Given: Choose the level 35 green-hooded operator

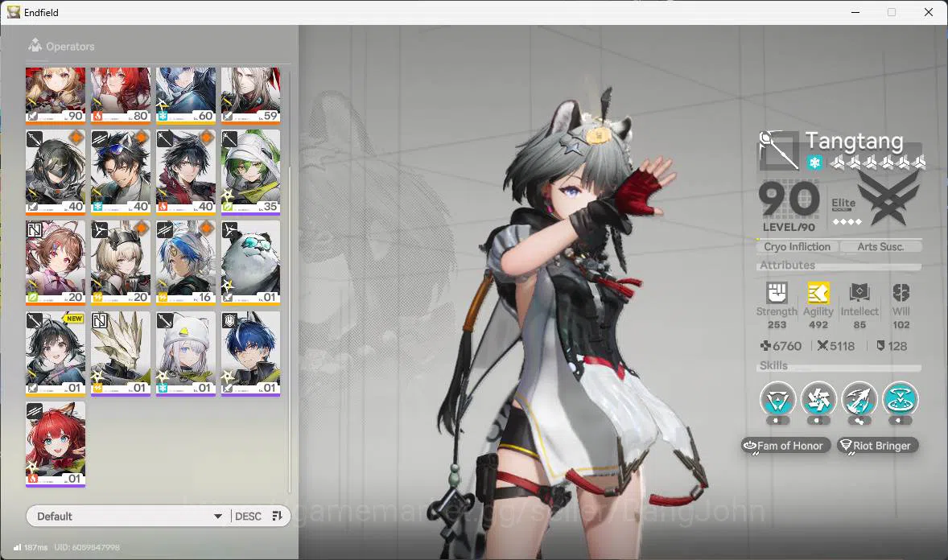Looking at the screenshot, I should coord(250,172).
